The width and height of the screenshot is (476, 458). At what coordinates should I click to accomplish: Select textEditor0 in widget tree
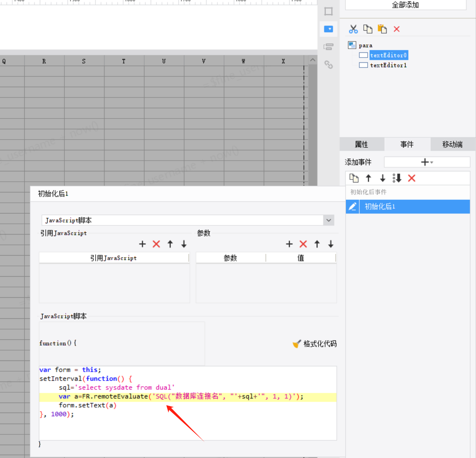coord(388,55)
